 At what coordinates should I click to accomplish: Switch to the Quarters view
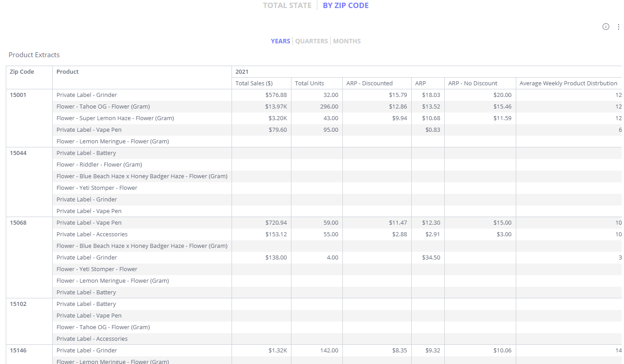[312, 41]
